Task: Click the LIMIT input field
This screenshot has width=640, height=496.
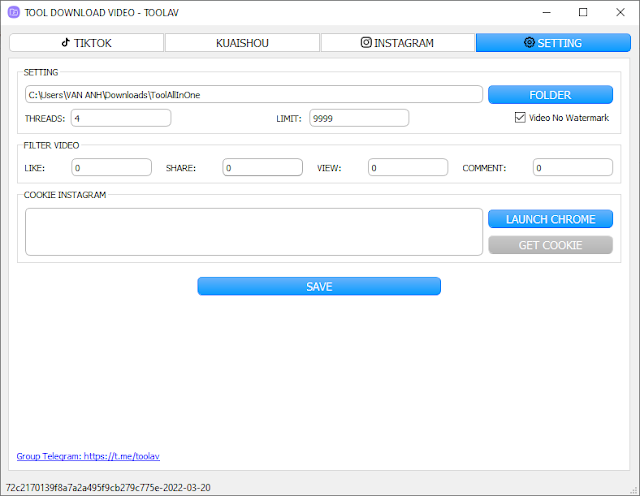Action: [359, 118]
